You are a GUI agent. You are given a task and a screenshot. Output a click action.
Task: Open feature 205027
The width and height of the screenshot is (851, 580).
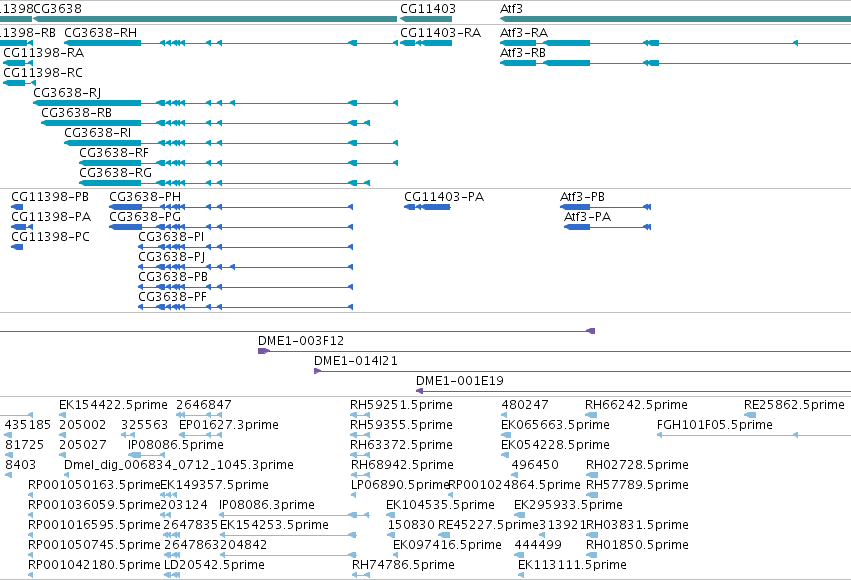82,445
